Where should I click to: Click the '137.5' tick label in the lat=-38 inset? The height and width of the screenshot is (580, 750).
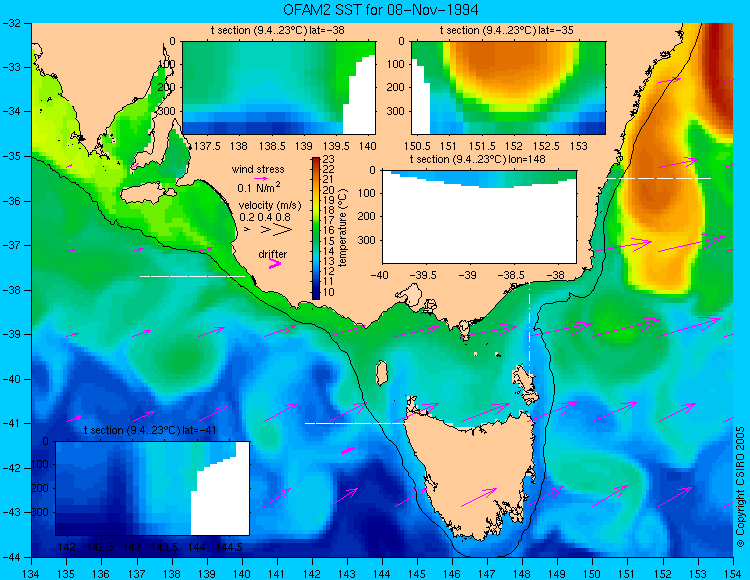(x=207, y=146)
